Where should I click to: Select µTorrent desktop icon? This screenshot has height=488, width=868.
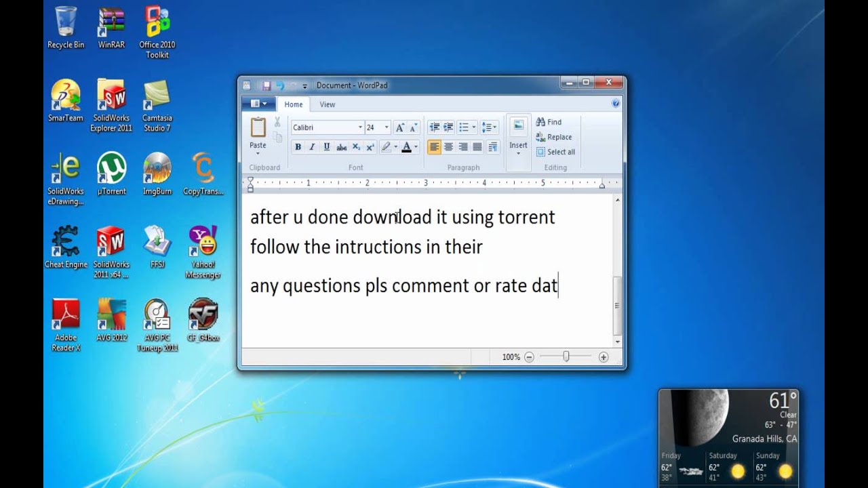coord(111,174)
